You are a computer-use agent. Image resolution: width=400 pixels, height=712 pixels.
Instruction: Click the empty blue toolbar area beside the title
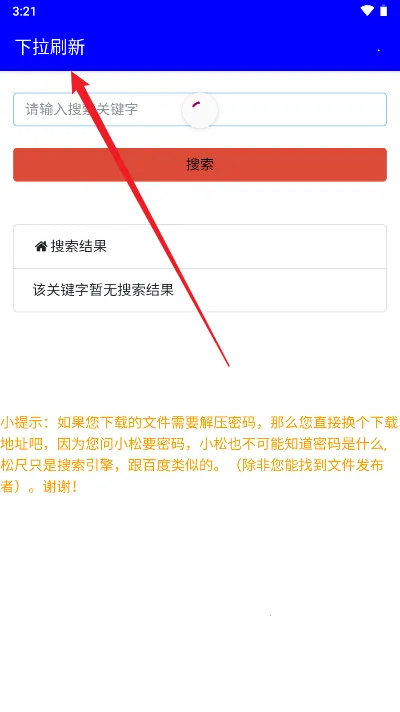[x=227, y=48]
